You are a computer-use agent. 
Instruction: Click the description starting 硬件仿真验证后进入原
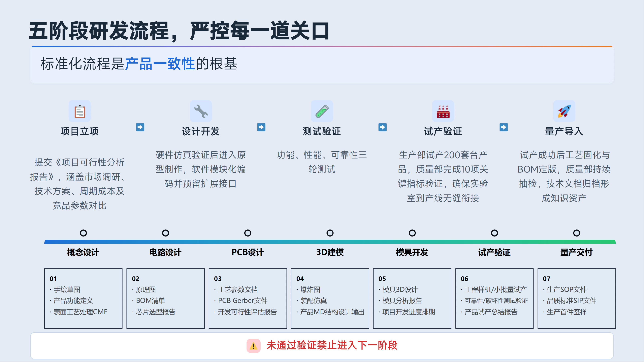[200, 169]
